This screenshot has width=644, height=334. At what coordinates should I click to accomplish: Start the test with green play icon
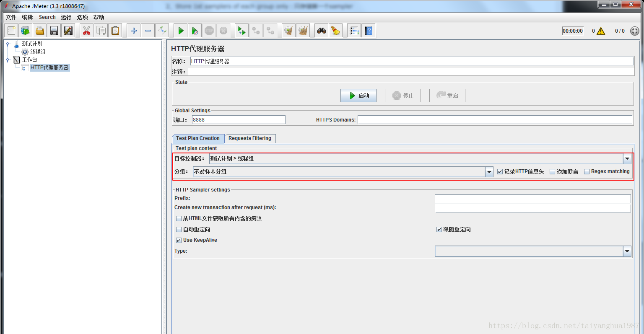181,31
